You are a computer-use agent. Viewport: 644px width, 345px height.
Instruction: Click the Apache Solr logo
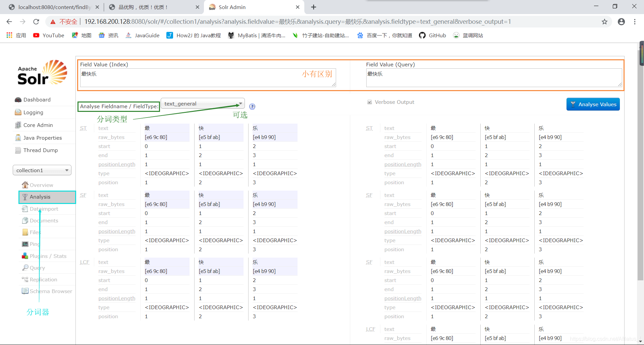(x=42, y=72)
